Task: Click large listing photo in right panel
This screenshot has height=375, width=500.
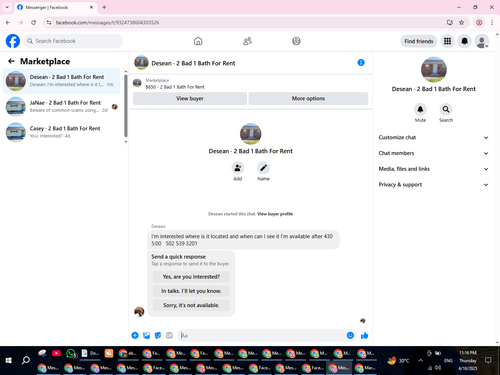Action: coord(434,69)
